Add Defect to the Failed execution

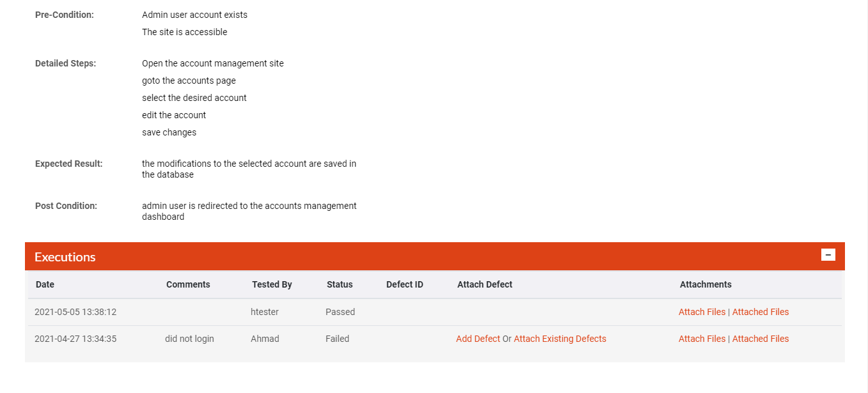478,339
